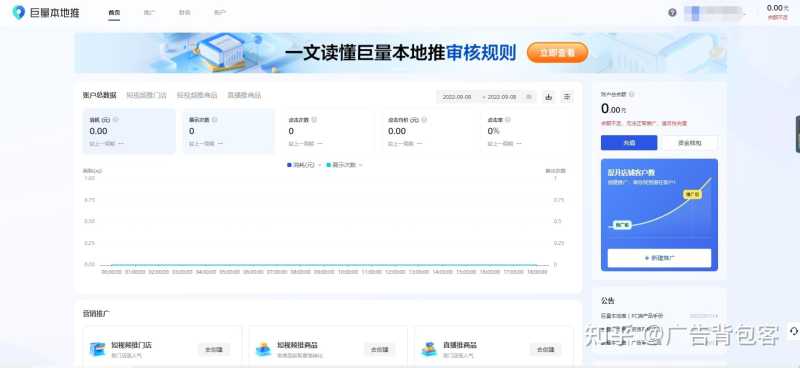Click info icon next to 点击均价(元)
The width and height of the screenshot is (800, 368).
point(424,119)
